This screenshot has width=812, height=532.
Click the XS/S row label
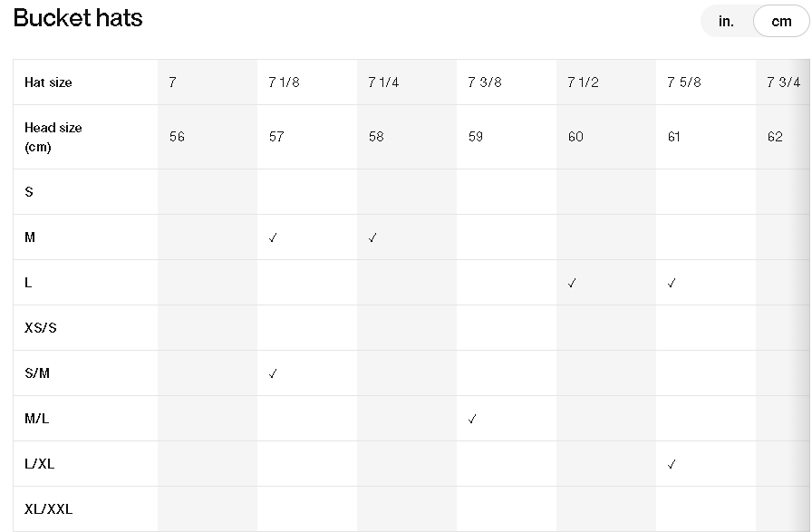click(40, 328)
